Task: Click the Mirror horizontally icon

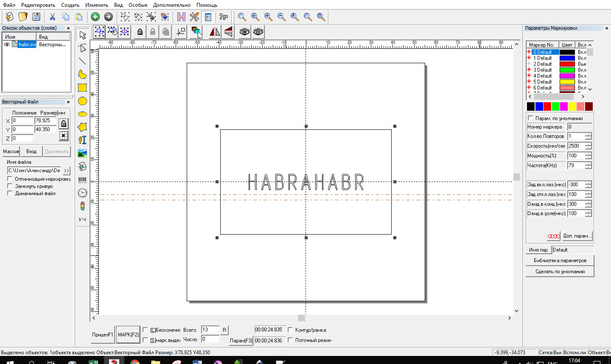Action: pyautogui.click(x=215, y=32)
